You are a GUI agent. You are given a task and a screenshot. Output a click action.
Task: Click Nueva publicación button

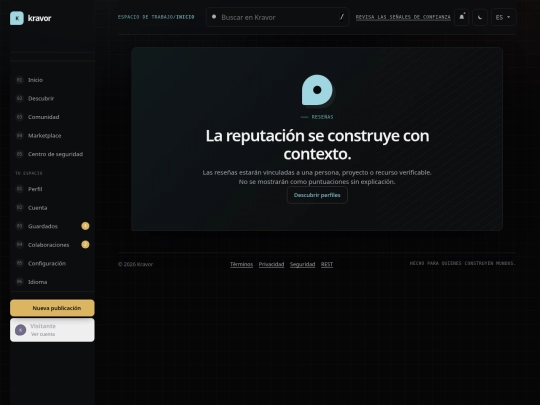[x=52, y=308]
